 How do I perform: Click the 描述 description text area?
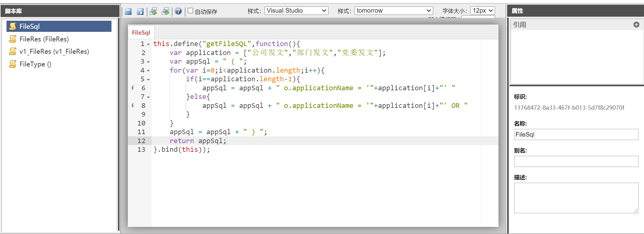tap(576, 198)
